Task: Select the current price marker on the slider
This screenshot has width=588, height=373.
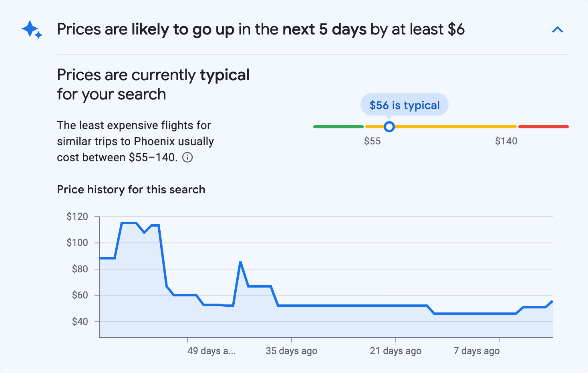Action: 389,127
